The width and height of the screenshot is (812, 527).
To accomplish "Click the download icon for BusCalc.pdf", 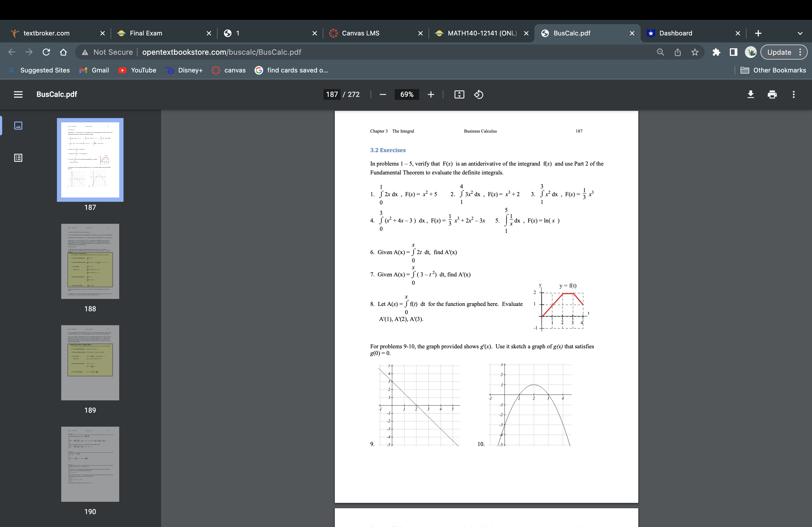I will 751,94.
